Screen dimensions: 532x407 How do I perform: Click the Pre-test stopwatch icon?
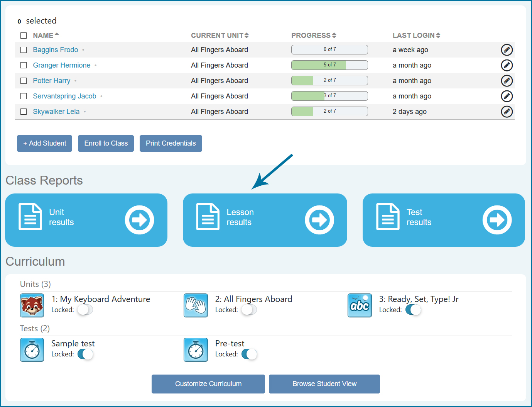[x=196, y=350]
